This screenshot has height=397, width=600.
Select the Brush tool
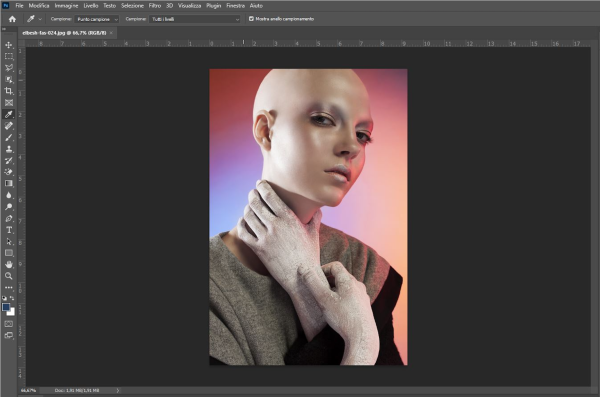tap(8, 137)
